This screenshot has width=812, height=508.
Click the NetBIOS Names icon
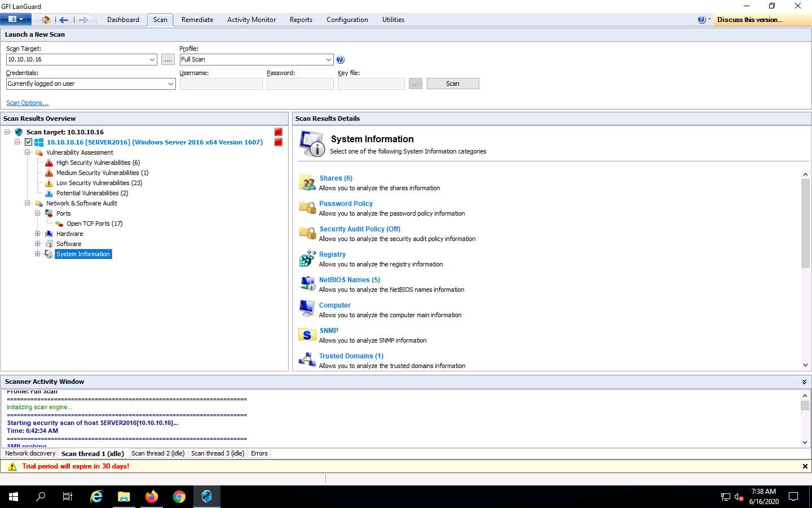(308, 284)
